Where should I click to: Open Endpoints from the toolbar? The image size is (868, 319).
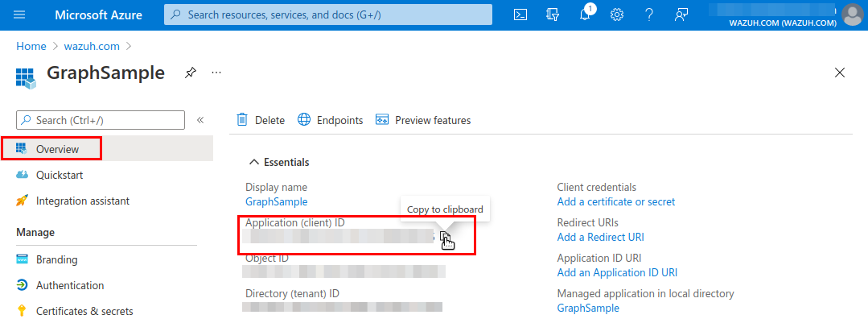click(x=331, y=120)
